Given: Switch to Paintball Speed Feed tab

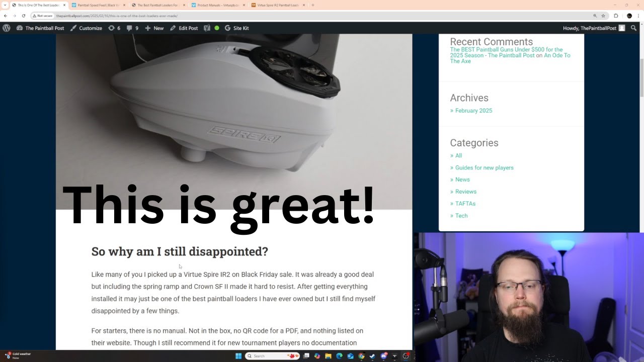Looking at the screenshot, I should coord(98,5).
